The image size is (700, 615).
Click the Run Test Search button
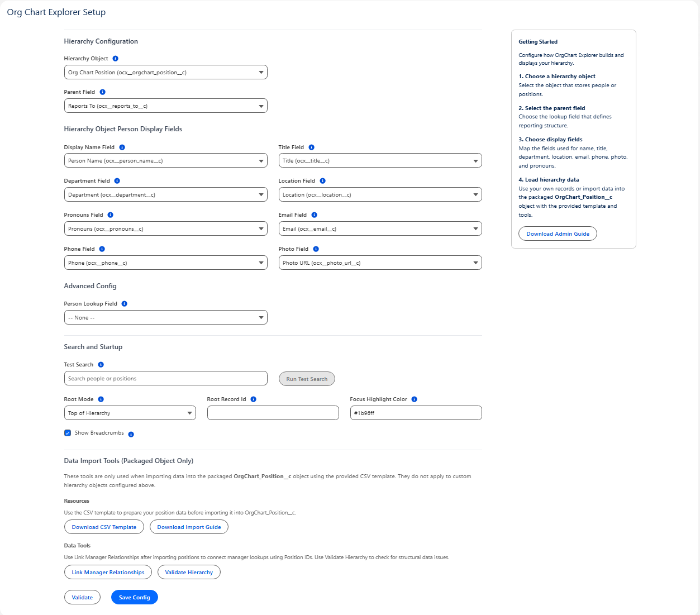tap(307, 379)
